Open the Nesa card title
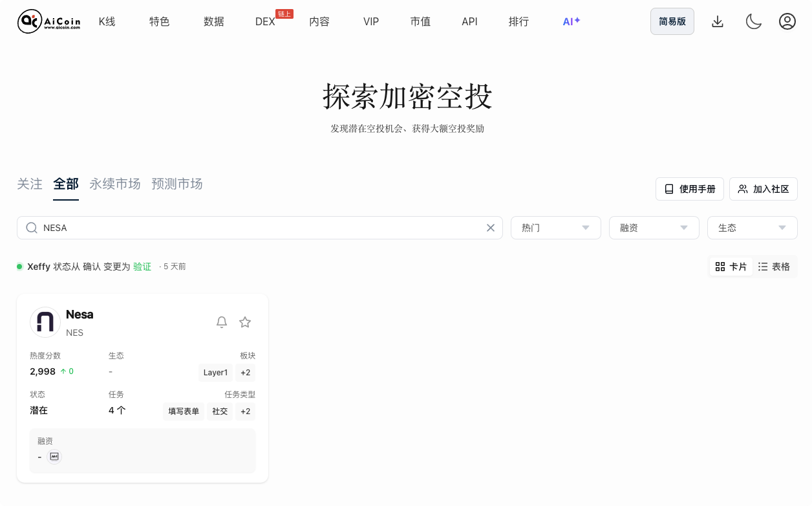Viewport: 812px width, 506px height. tap(80, 314)
